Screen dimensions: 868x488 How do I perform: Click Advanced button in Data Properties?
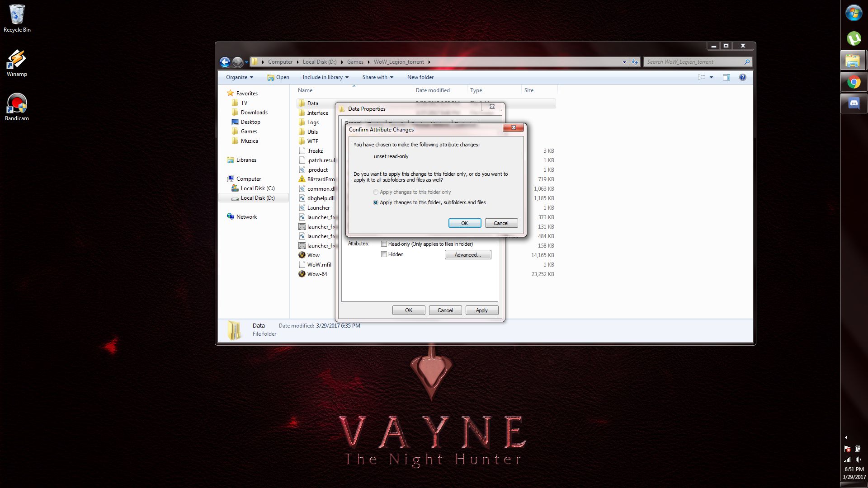point(468,255)
